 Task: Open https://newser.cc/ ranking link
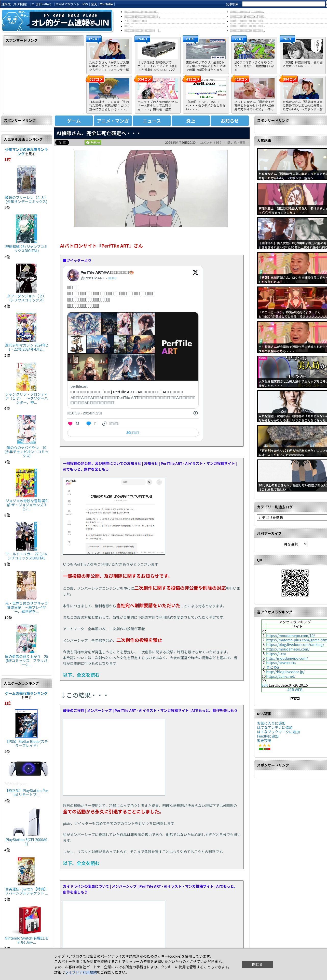[x=281, y=662]
